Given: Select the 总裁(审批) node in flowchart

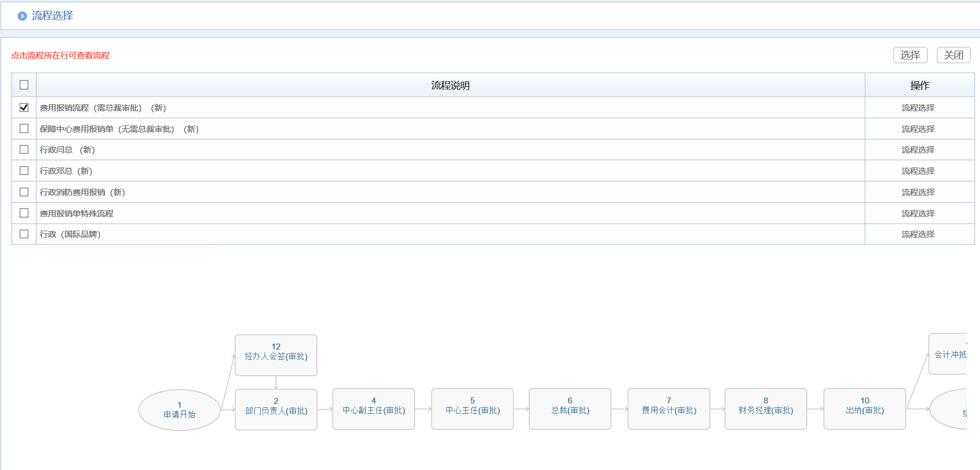Looking at the screenshot, I should [570, 409].
